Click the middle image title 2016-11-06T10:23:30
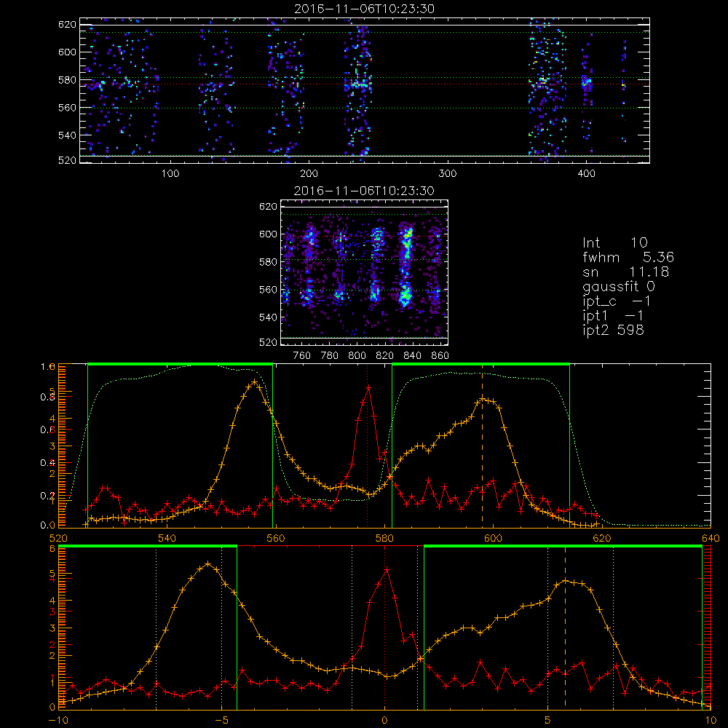728x728 pixels. point(364,191)
